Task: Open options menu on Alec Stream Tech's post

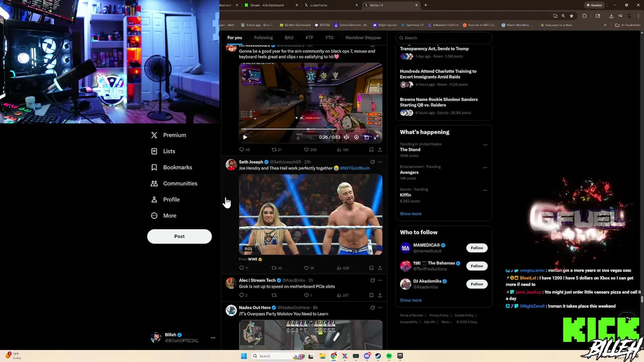Action: tap(380, 280)
